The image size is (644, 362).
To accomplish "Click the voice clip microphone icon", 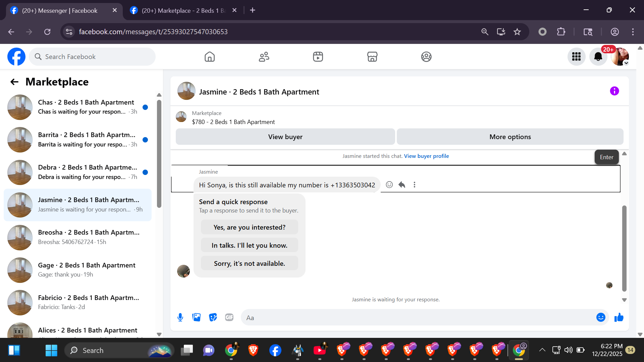I will [180, 317].
